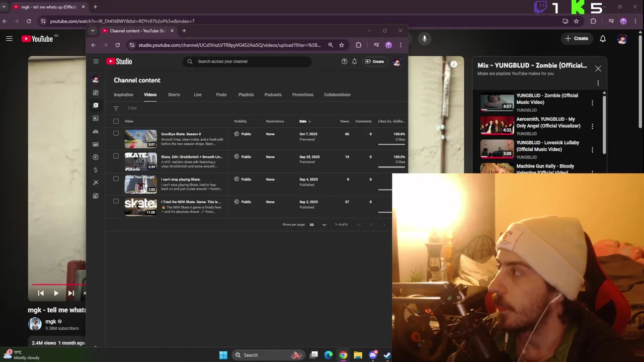Screen dimensions: 644x362
Task: Switch to the Promotions tab
Action: 303,95
